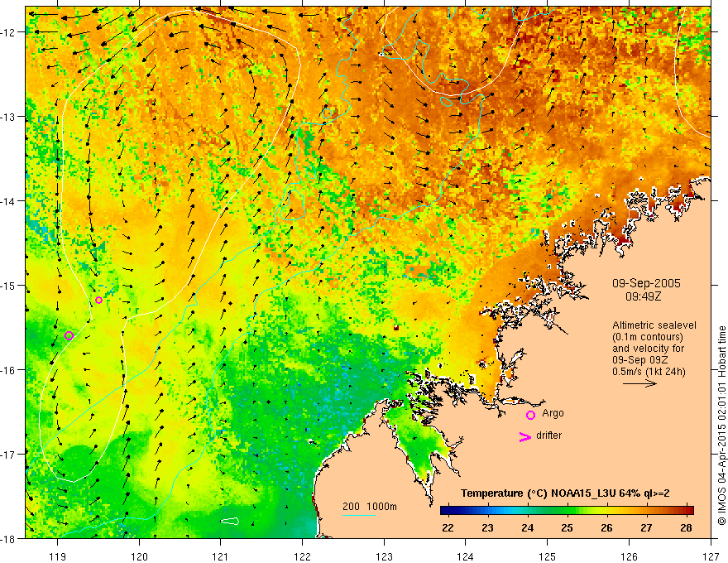Click the longitude axis label 121

pyautogui.click(x=221, y=556)
